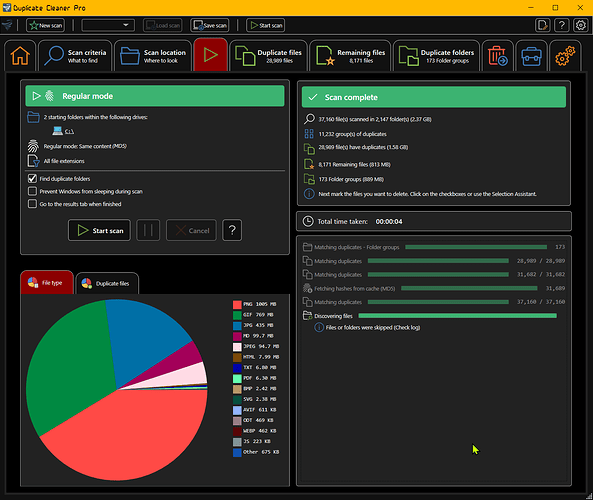Viewport: 593px width, 500px height.
Task: Click the computer drive icon next to C:\
Action: pos(57,131)
